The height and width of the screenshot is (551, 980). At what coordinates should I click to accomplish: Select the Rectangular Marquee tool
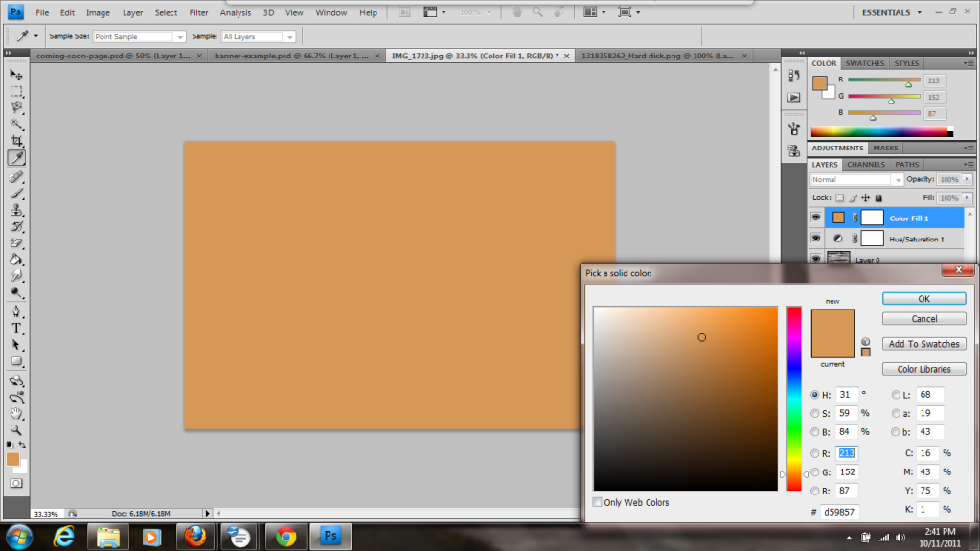pyautogui.click(x=16, y=91)
